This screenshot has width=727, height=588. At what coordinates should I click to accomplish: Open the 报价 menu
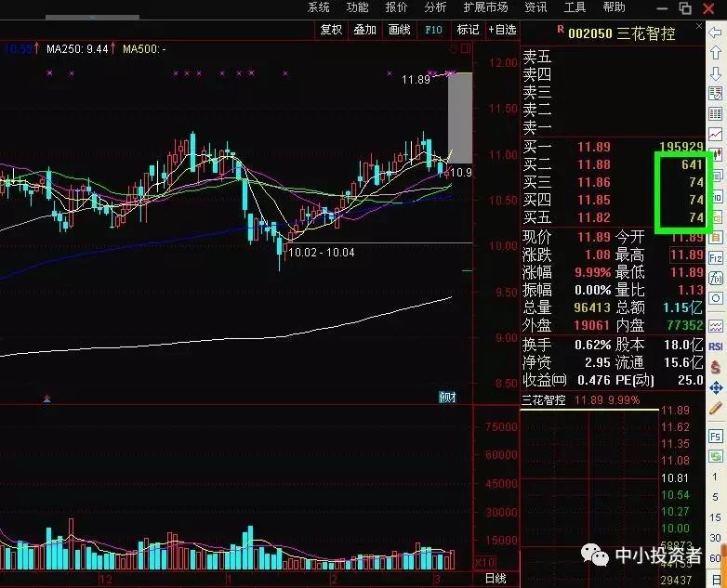396,7
